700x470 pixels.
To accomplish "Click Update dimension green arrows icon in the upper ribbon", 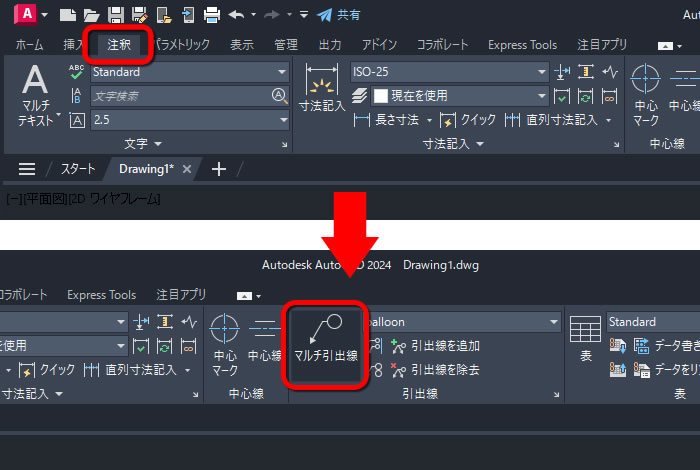I will pyautogui.click(x=586, y=96).
